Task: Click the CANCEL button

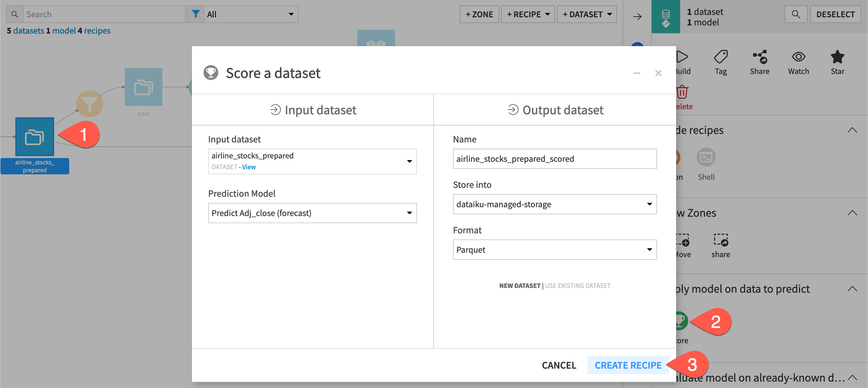Action: (559, 365)
